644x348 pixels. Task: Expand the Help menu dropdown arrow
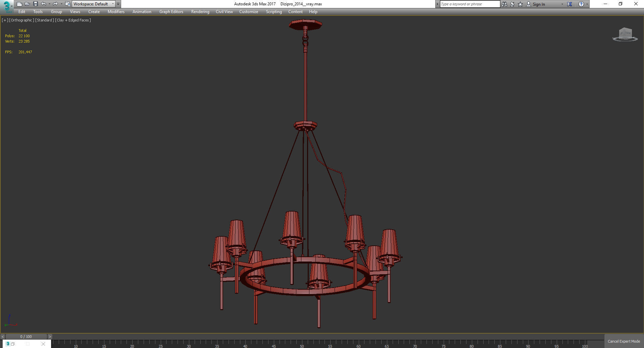coord(587,4)
